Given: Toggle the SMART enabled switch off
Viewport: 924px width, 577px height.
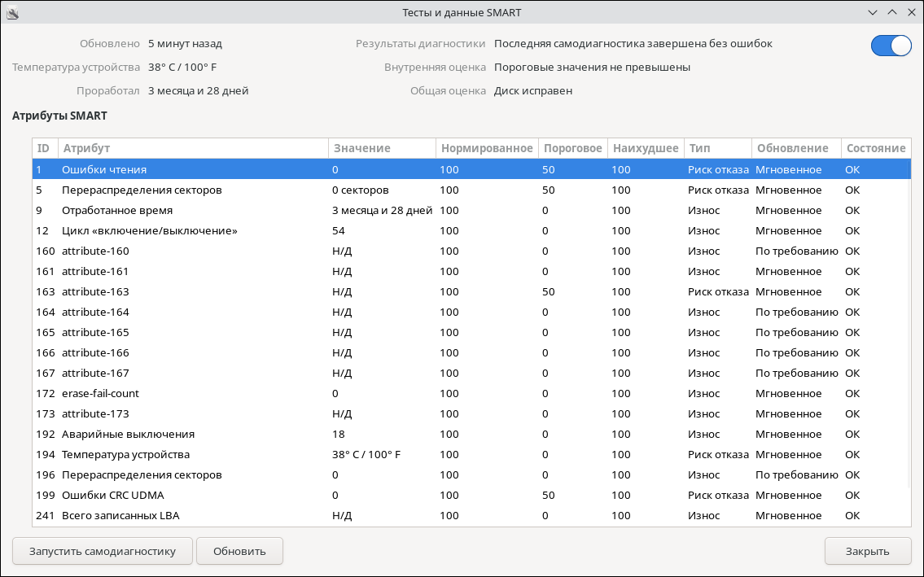Looking at the screenshot, I should pos(891,46).
